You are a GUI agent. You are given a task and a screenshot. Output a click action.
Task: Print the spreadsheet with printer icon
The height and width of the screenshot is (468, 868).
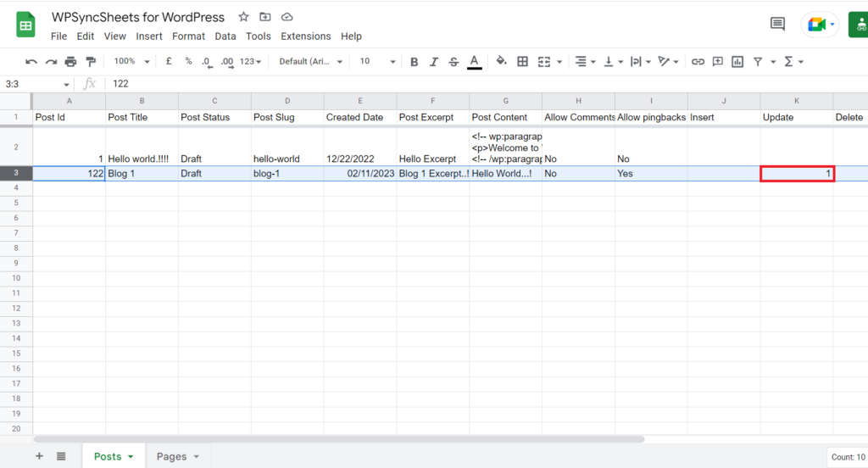coord(70,62)
